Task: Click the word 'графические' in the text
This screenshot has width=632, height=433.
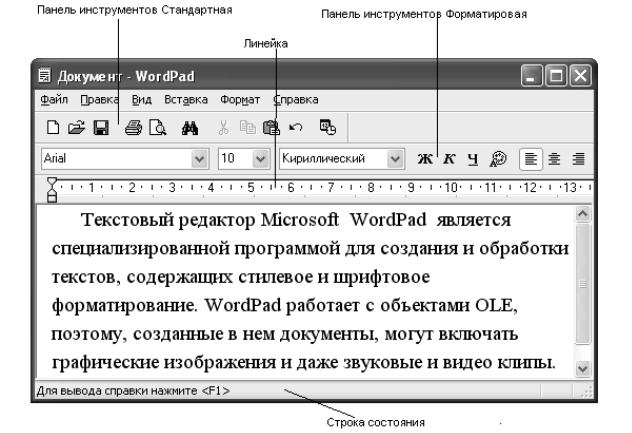Action: (105, 363)
